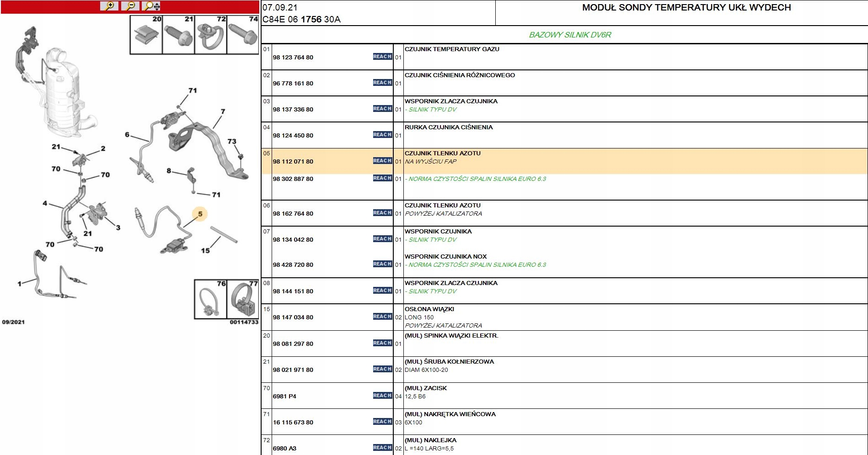Click part number 98 081 297 80
This screenshot has width=868, height=455.
(293, 344)
